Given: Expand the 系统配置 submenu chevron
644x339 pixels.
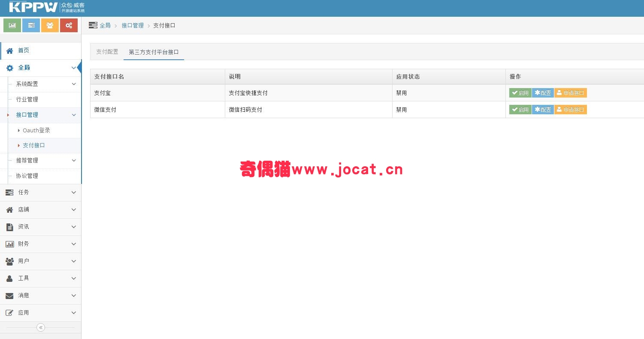Looking at the screenshot, I should 74,84.
